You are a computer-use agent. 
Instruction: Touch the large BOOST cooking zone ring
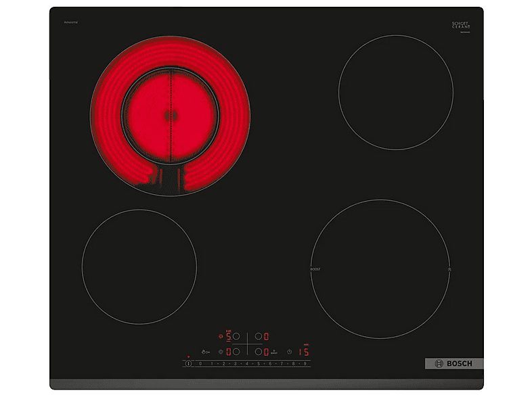(380, 269)
